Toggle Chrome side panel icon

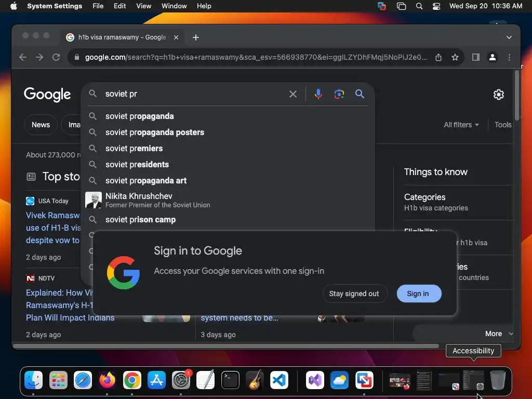tap(476, 57)
